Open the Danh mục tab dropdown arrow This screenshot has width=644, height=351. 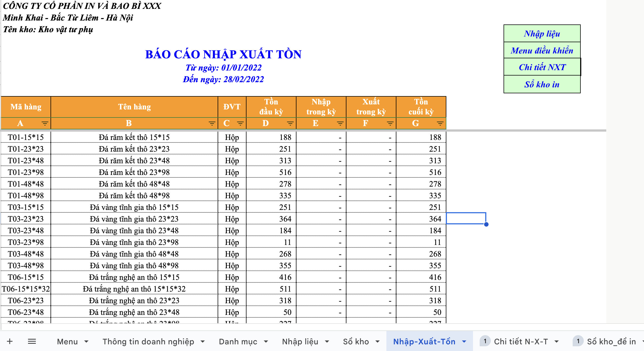[266, 342]
